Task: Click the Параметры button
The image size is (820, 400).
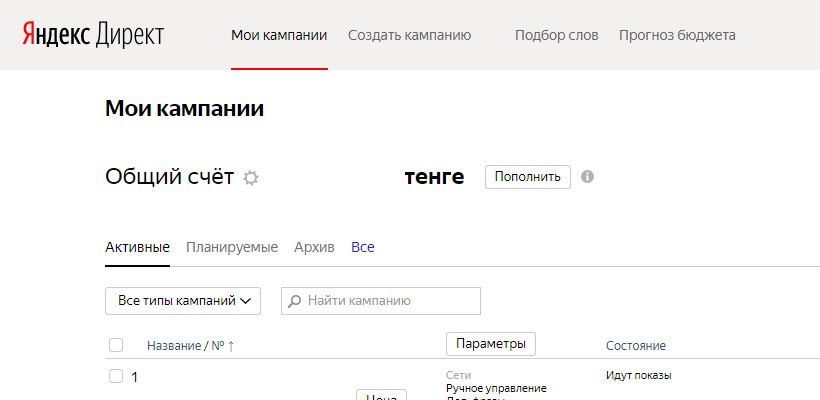Action: 490,344
